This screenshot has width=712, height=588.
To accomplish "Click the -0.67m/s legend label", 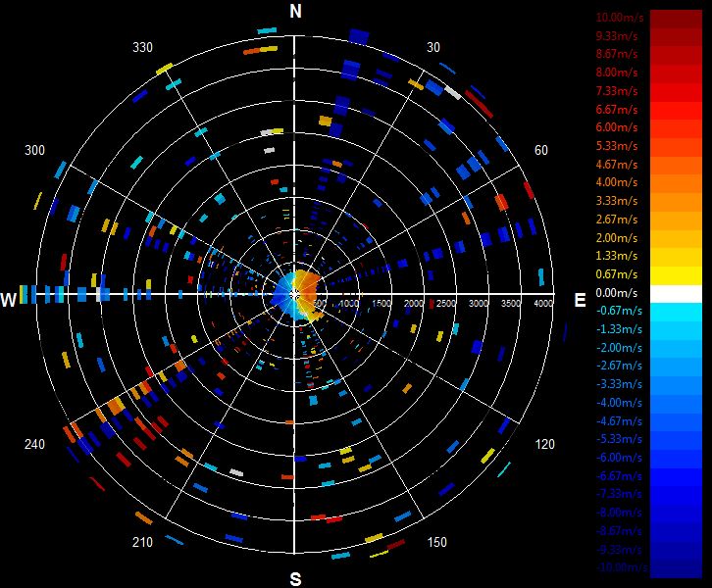I will click(x=619, y=311).
